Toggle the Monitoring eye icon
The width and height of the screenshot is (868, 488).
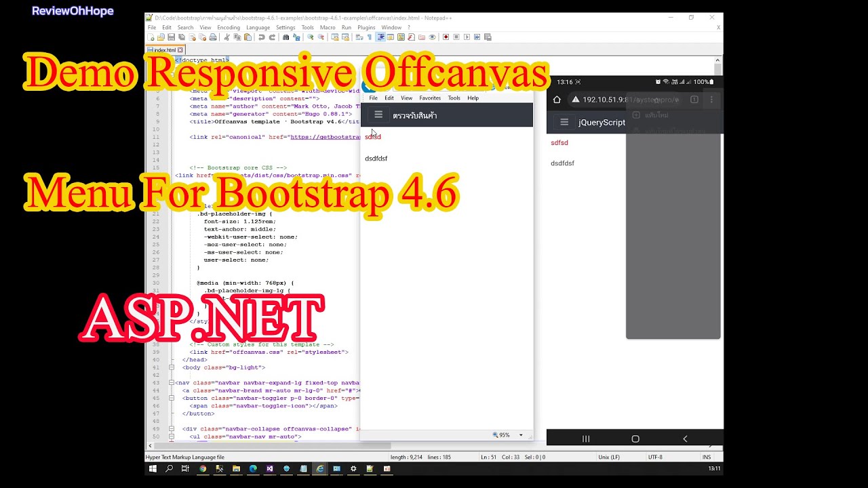pyautogui.click(x=432, y=37)
